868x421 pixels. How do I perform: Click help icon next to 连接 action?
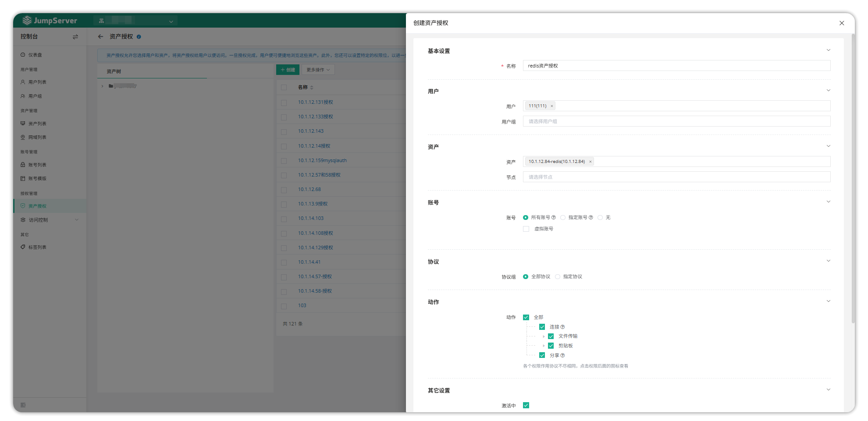pos(563,327)
